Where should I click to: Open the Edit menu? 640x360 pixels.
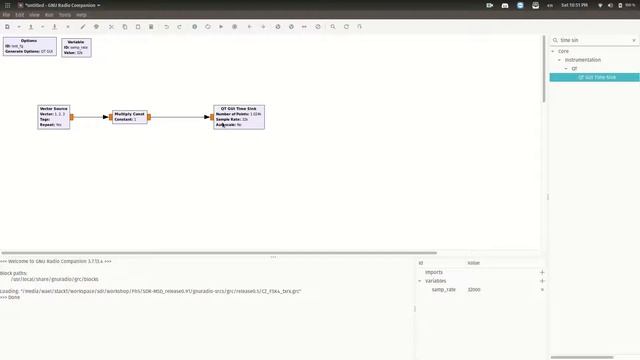pyautogui.click(x=20, y=15)
